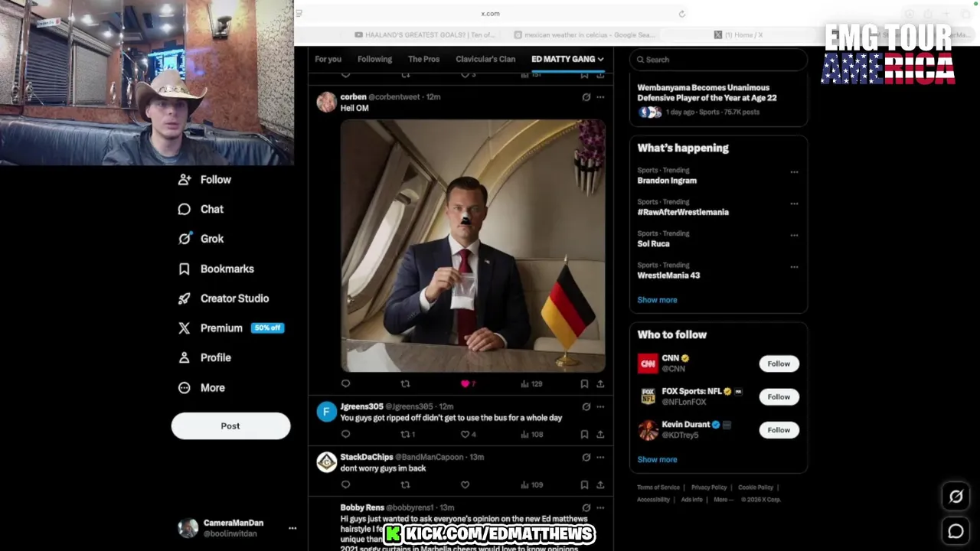
Task: Open the Wembanyama Defensive Player story
Action: (718, 99)
